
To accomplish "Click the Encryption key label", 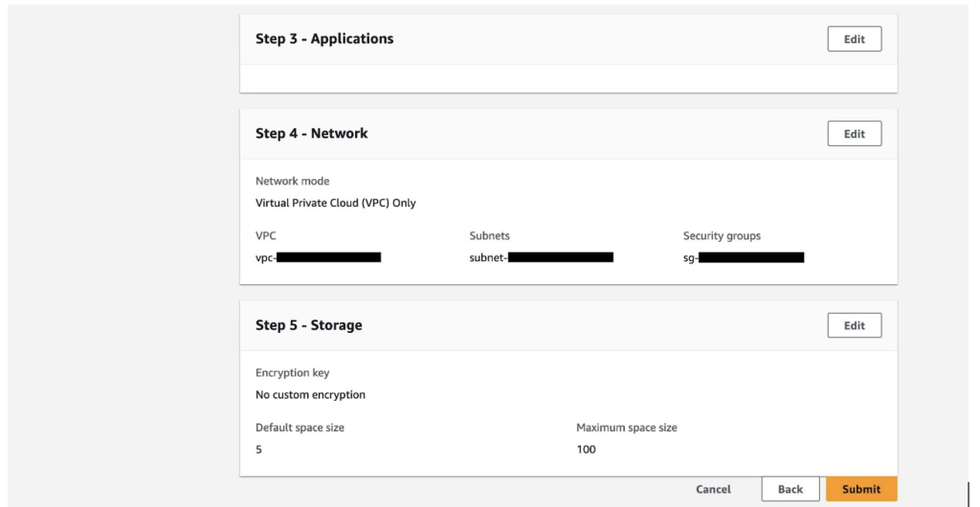I will (x=292, y=373).
